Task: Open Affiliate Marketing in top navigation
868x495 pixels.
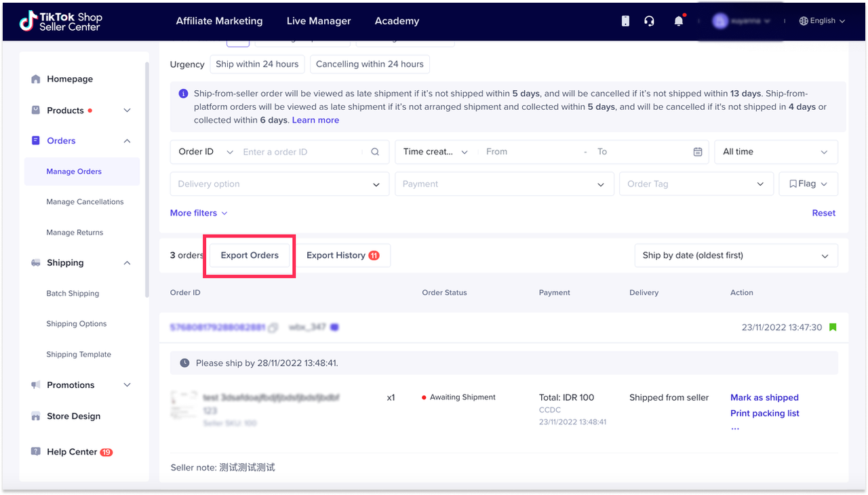Action: click(219, 21)
